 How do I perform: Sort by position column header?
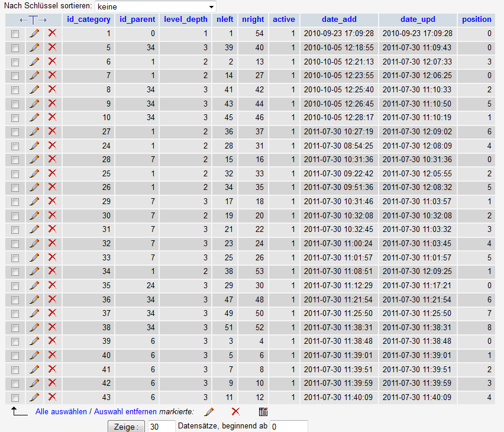477,20
